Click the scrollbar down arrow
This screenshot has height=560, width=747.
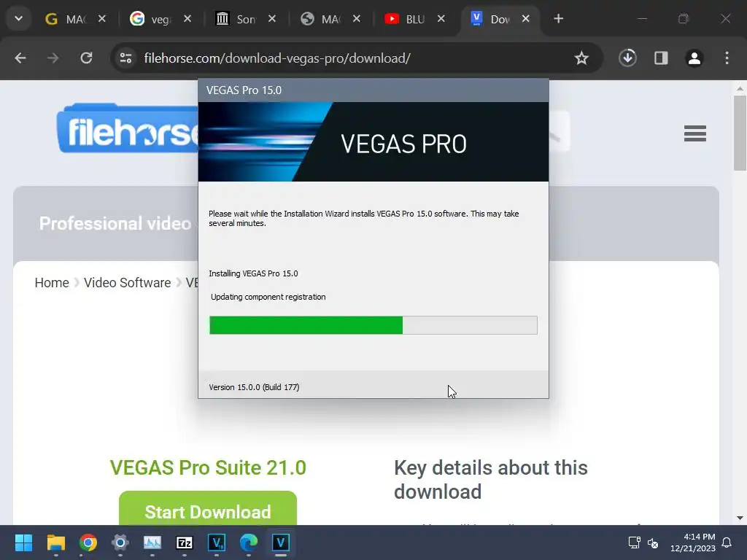740,518
